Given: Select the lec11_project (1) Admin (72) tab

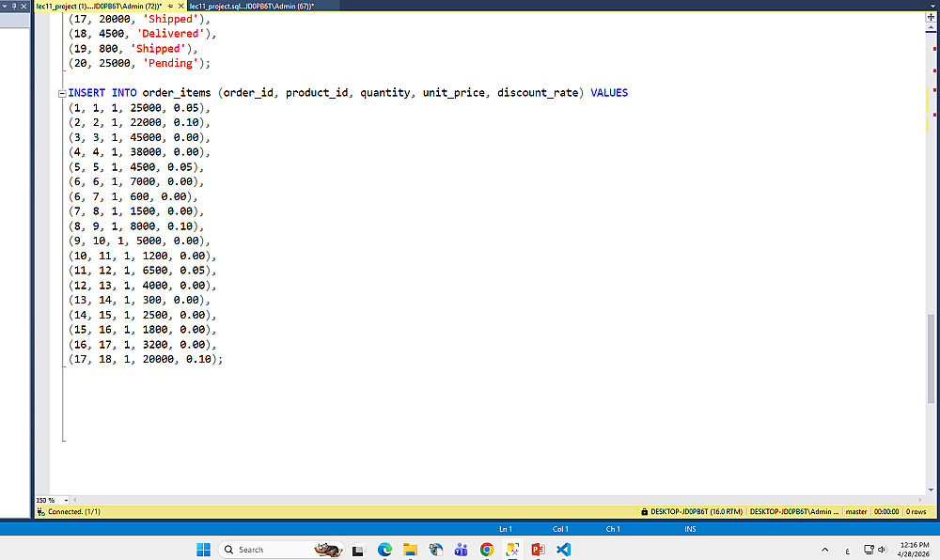Looking at the screenshot, I should click(x=99, y=6).
